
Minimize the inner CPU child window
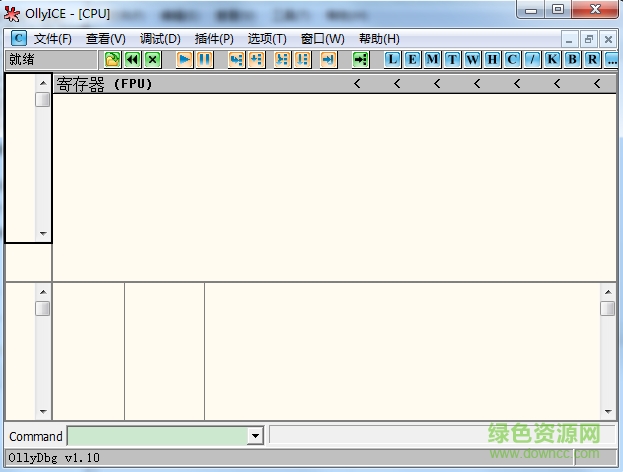pyautogui.click(x=569, y=40)
